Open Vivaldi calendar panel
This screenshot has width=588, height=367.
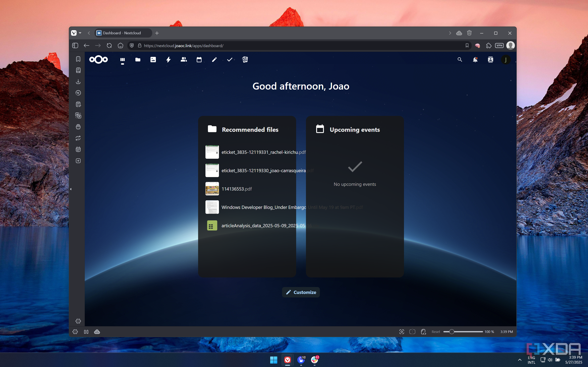78,149
